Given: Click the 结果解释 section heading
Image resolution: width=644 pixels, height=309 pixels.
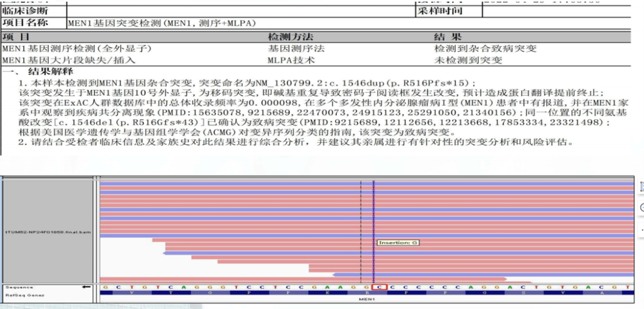Looking at the screenshot, I should pyautogui.click(x=49, y=72).
